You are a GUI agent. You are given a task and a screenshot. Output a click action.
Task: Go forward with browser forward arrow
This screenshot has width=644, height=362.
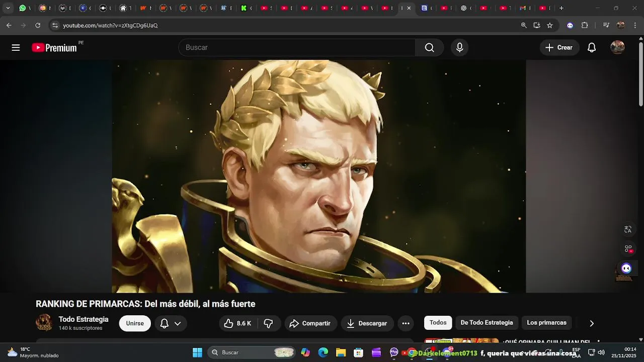[23, 25]
